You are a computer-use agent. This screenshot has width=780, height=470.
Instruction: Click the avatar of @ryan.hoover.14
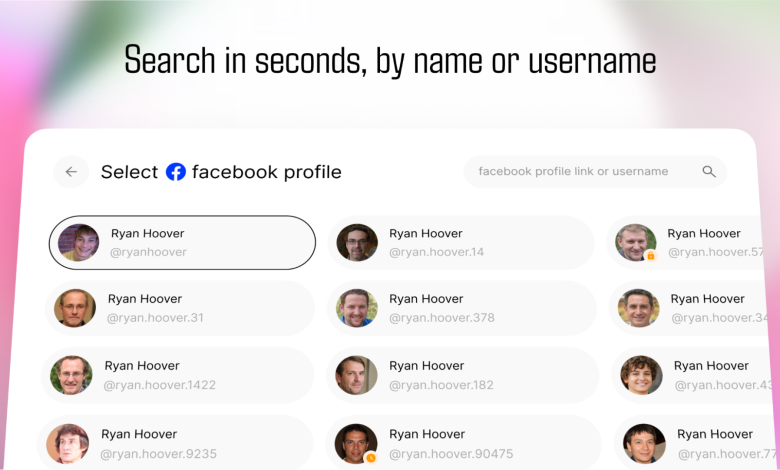(357, 243)
